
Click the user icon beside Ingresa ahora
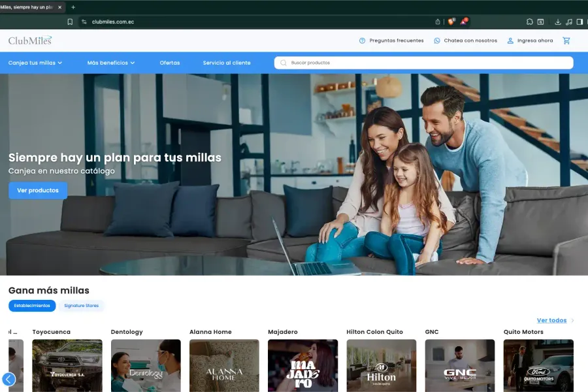tap(510, 41)
